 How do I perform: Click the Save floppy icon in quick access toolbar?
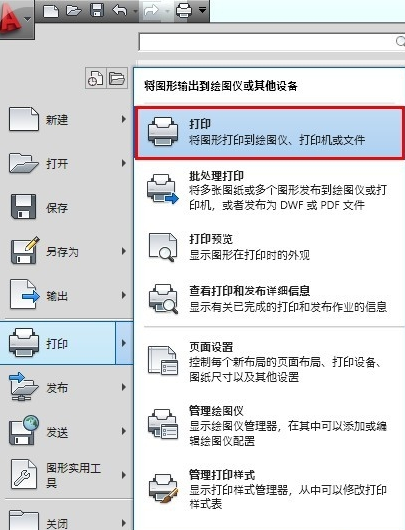tap(97, 10)
